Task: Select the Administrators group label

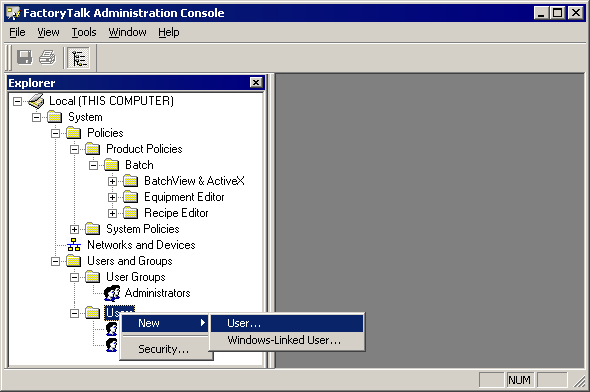Action: pos(157,293)
